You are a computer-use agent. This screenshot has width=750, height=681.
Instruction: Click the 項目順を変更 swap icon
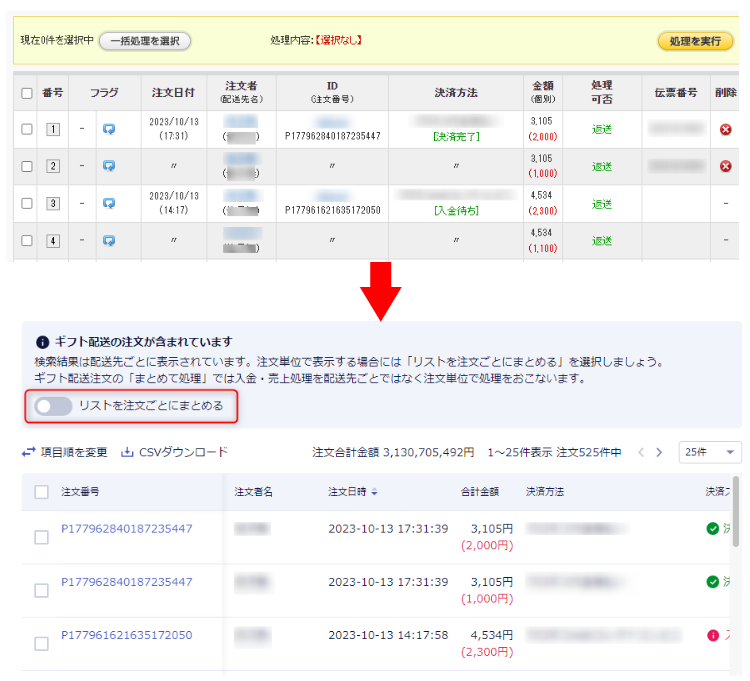click(28, 452)
